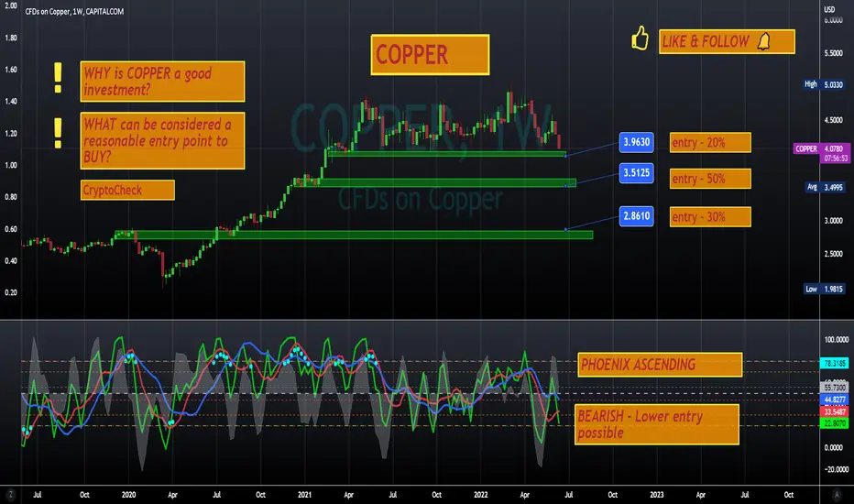Viewport: 854px width, 504px height.
Task: Click the Avg 3.4995 price label
Action: (825, 187)
